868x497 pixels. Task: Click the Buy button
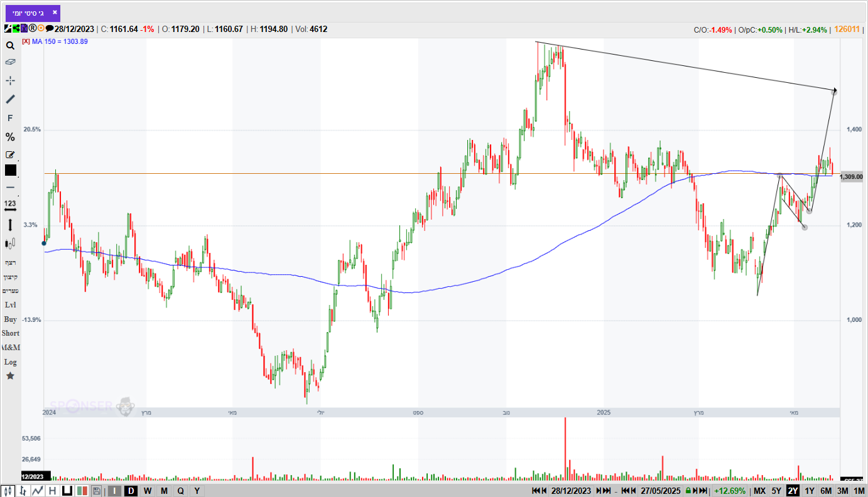click(10, 319)
